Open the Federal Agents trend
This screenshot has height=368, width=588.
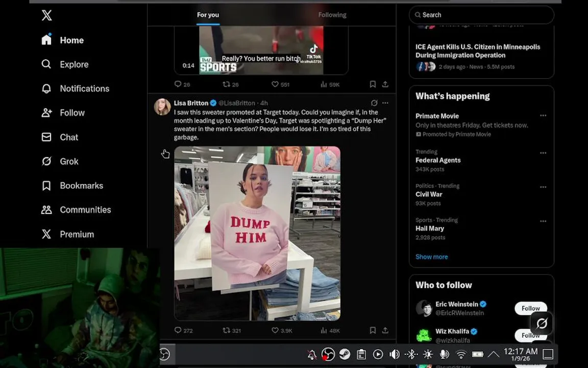(x=438, y=160)
